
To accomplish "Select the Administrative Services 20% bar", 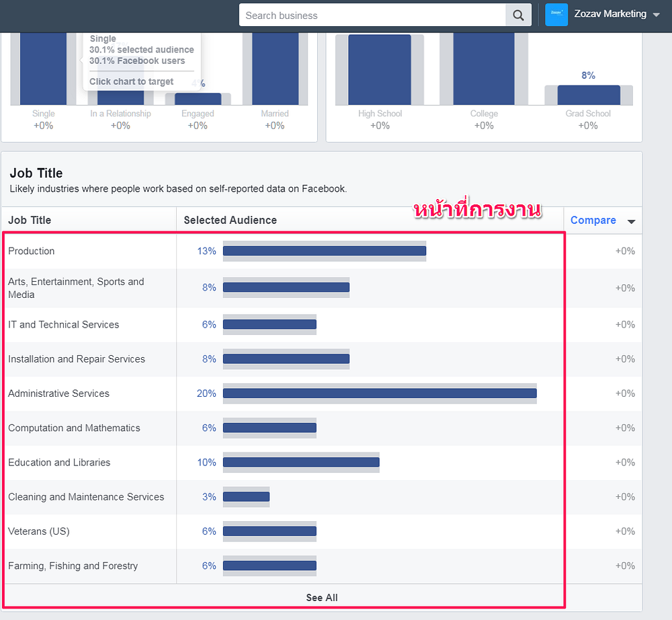I will coord(380,393).
